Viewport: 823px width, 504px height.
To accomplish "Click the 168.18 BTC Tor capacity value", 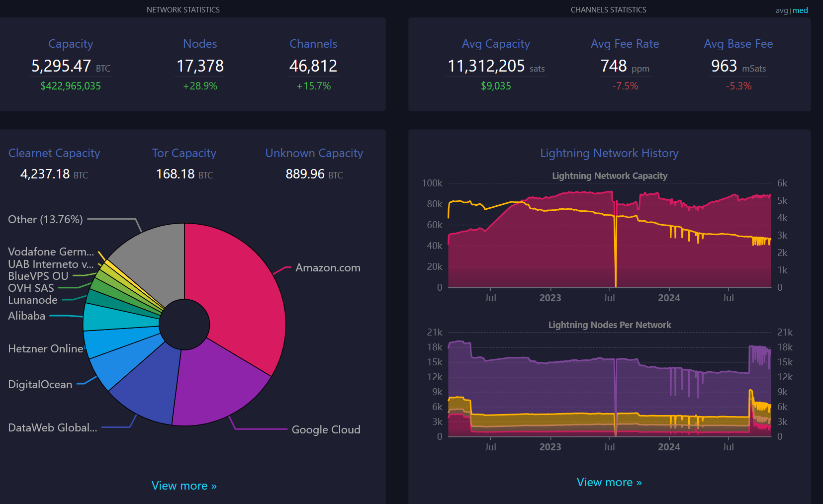I will click(x=184, y=174).
